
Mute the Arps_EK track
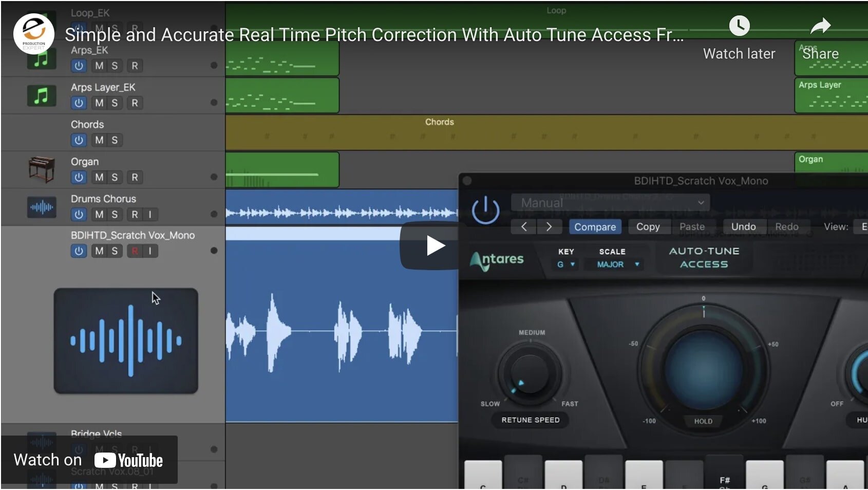coord(99,66)
